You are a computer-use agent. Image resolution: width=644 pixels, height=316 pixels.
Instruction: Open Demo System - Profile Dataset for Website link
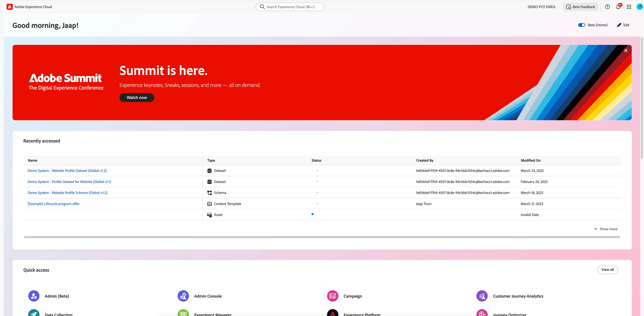pos(69,182)
